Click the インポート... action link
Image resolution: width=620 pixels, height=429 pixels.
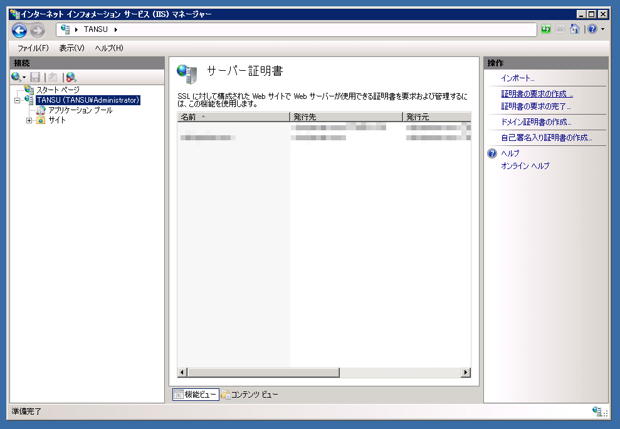[518, 78]
